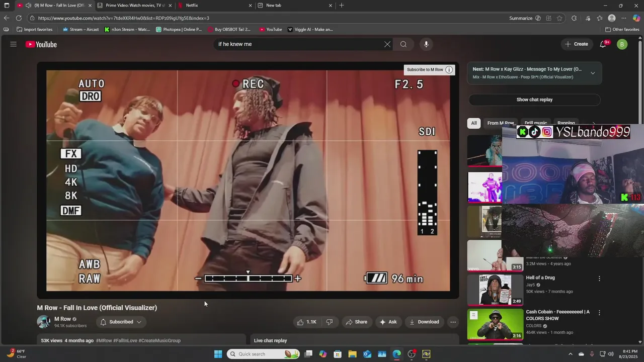The height and width of the screenshot is (362, 644).
Task: Open Microsoft Store from taskbar
Action: (x=338, y=354)
